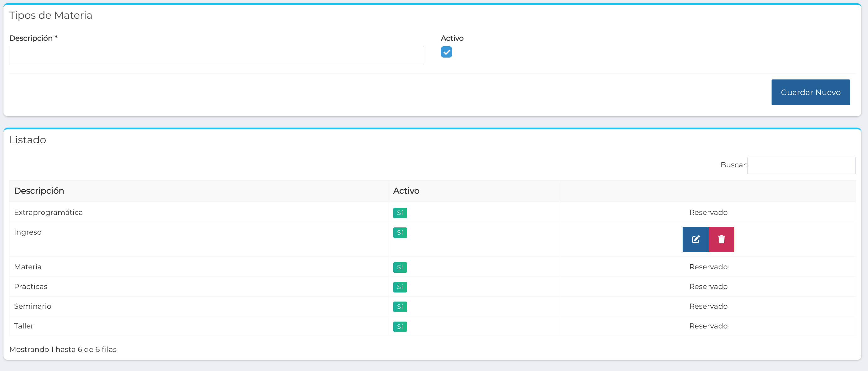The height and width of the screenshot is (371, 868).
Task: Sort table by Descripción column header
Action: tap(39, 191)
